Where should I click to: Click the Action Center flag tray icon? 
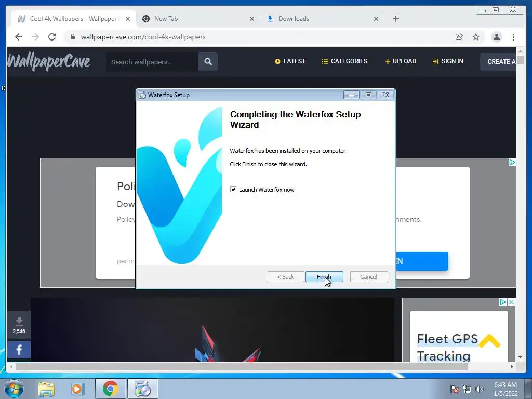tap(455, 389)
